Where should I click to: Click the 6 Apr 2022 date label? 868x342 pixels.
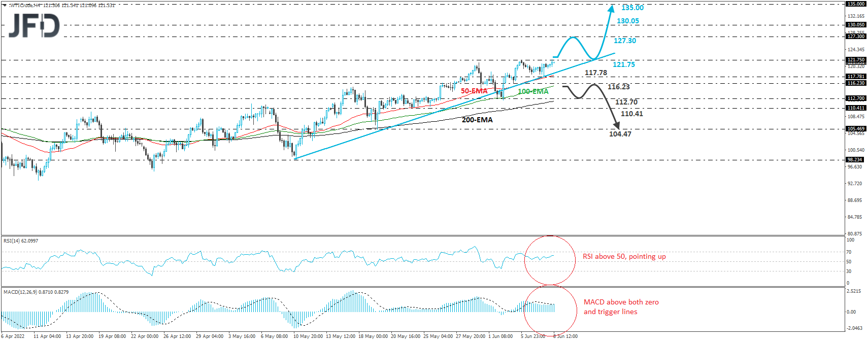pyautogui.click(x=13, y=336)
